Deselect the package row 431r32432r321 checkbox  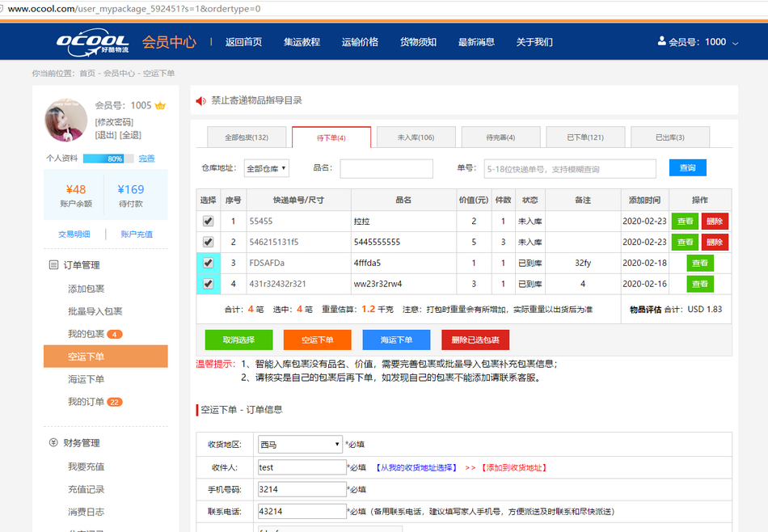[208, 284]
